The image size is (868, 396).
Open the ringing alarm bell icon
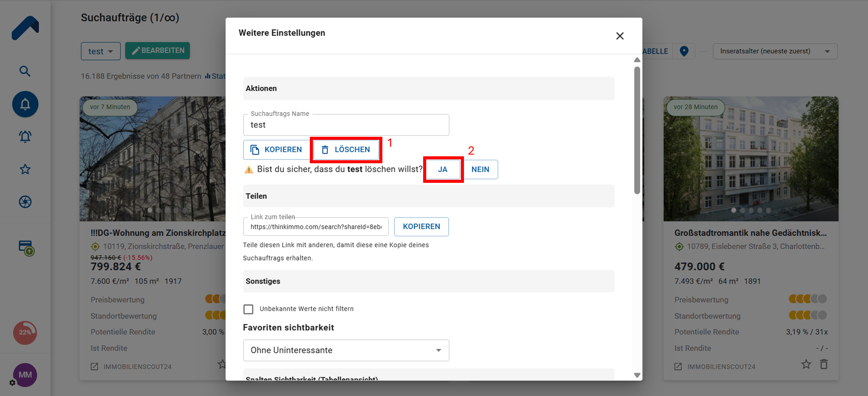click(x=25, y=137)
